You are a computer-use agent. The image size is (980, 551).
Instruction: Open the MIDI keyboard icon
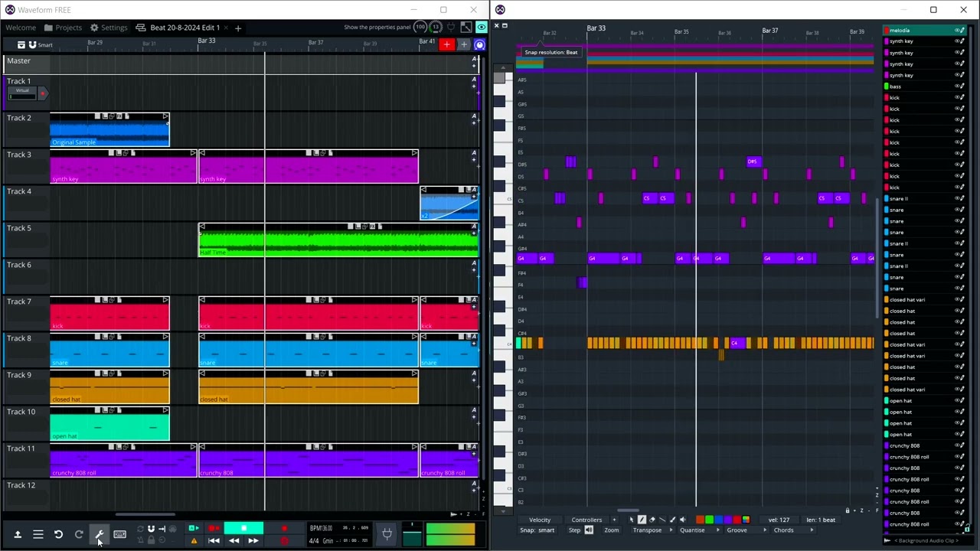[x=119, y=534]
